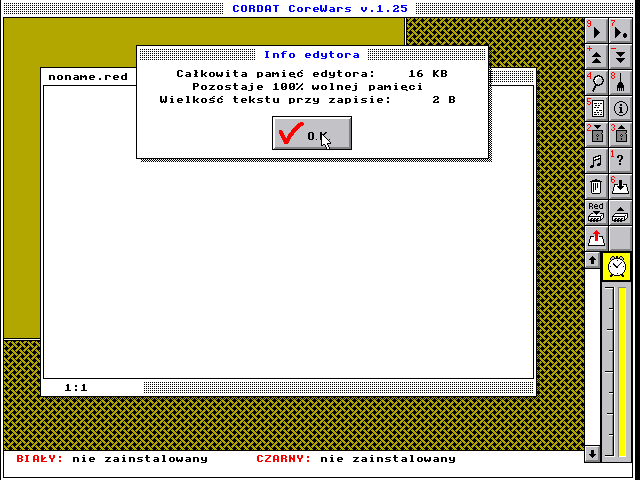
Task: Click the magnifying glass search icon
Action: click(x=596, y=82)
